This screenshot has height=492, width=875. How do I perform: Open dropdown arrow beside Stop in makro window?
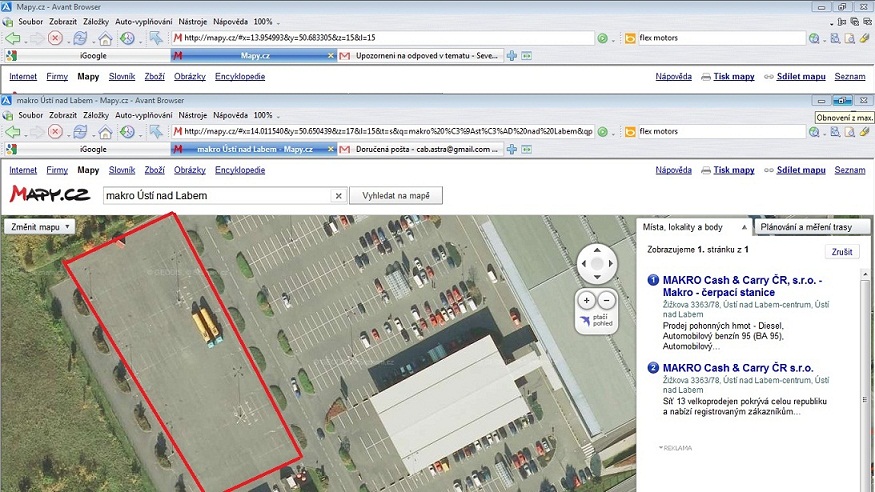pos(67,134)
